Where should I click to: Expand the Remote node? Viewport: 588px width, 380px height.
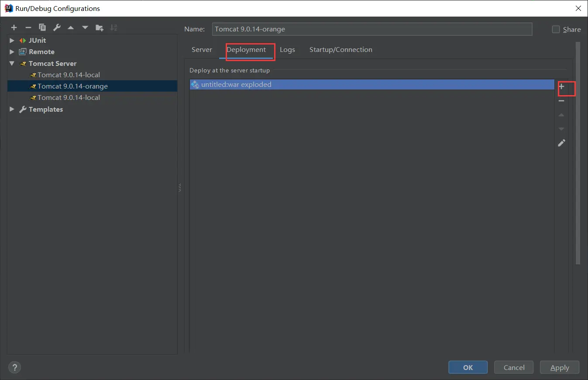12,51
